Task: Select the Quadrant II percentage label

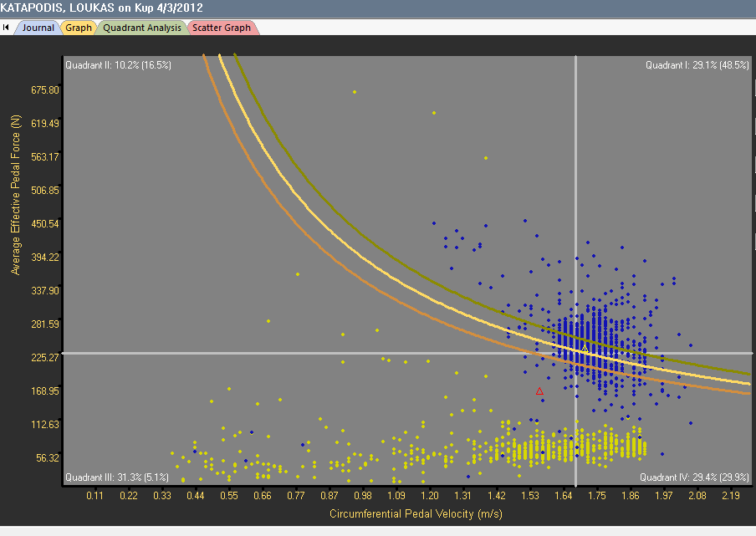Action: [x=118, y=64]
